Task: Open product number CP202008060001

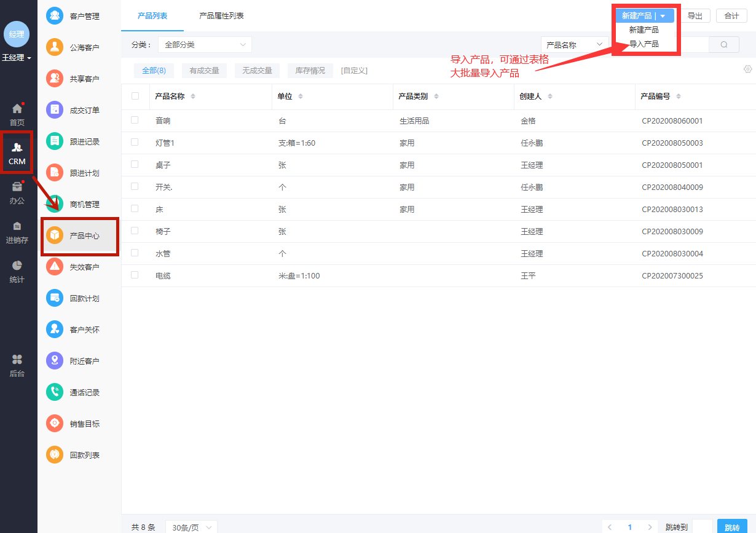Action: 672,121
